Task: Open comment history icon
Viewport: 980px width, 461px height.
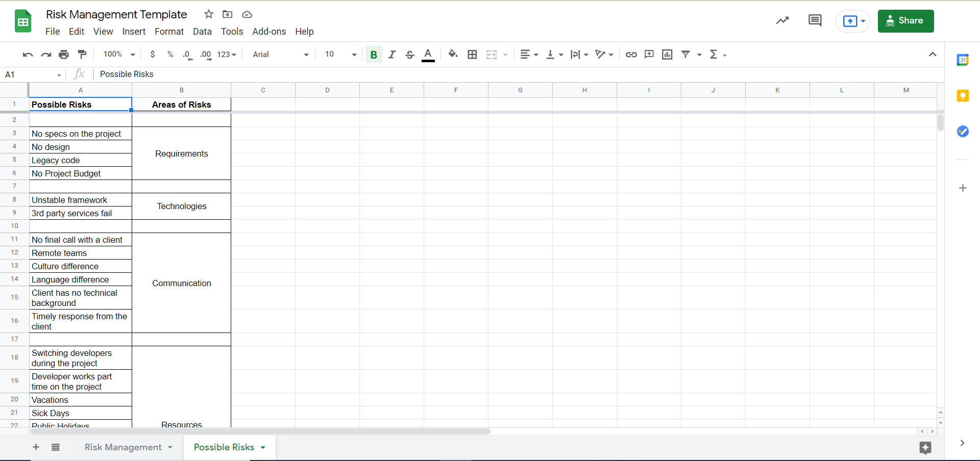Action: (x=815, y=21)
